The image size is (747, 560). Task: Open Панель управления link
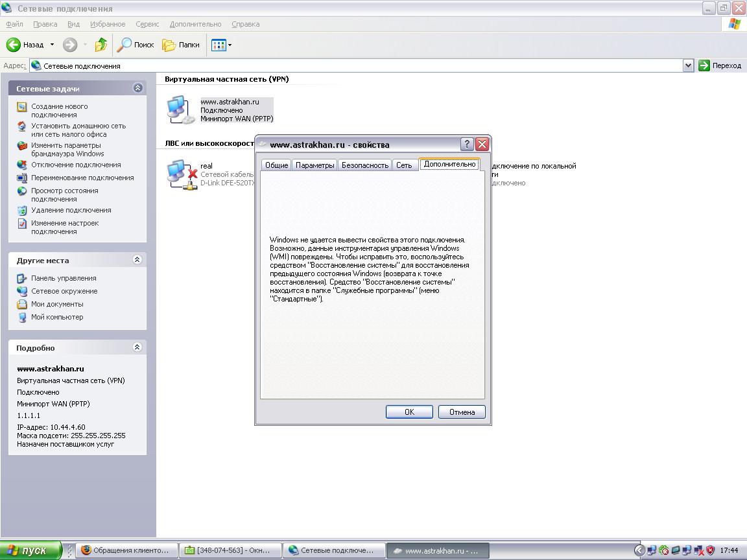(64, 278)
